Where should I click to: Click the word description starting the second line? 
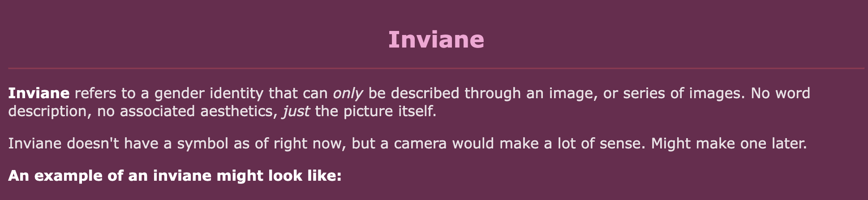click(47, 111)
